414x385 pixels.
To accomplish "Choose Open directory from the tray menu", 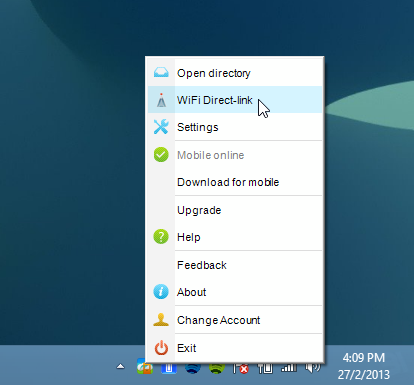I will 235,73.
